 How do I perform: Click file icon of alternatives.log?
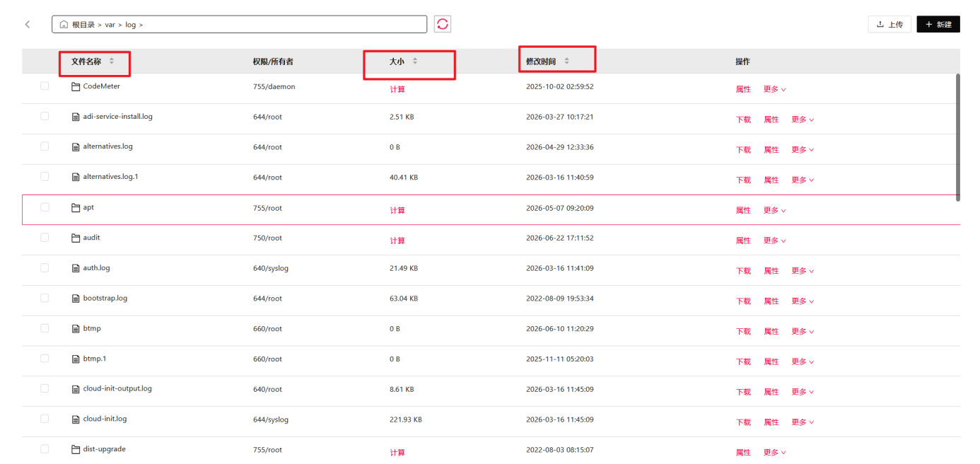[76, 147]
